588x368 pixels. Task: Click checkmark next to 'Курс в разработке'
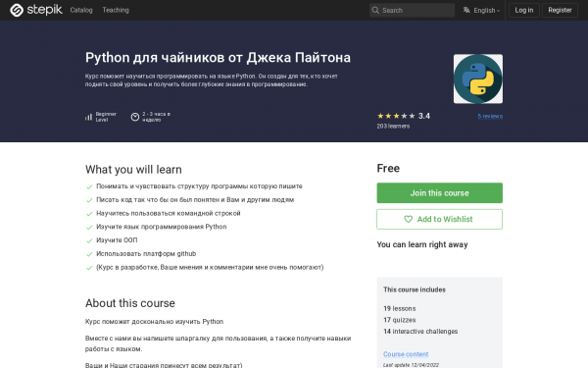89,268
